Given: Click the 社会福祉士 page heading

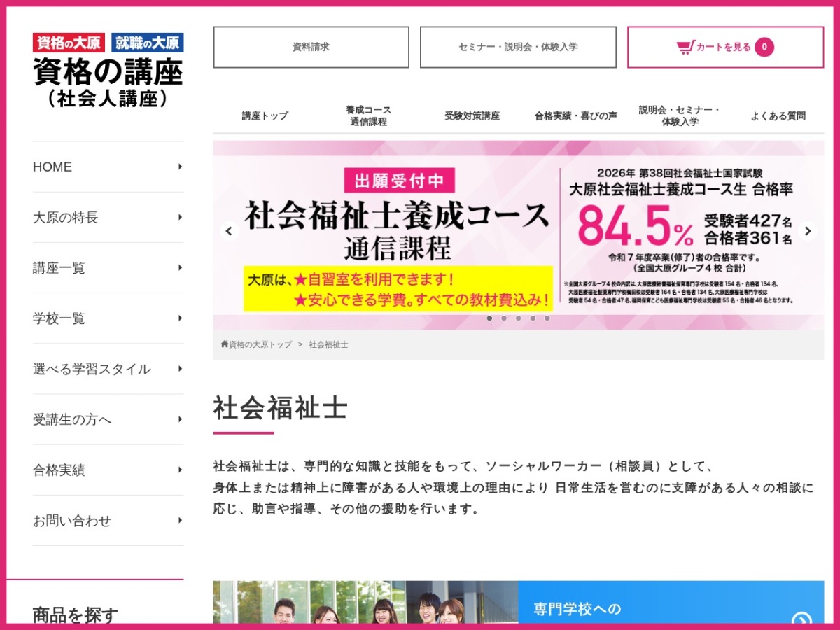Looking at the screenshot, I should click(280, 408).
